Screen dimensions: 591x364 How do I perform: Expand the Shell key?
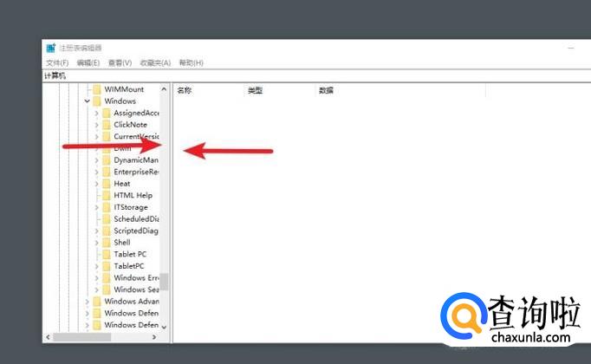(96, 243)
